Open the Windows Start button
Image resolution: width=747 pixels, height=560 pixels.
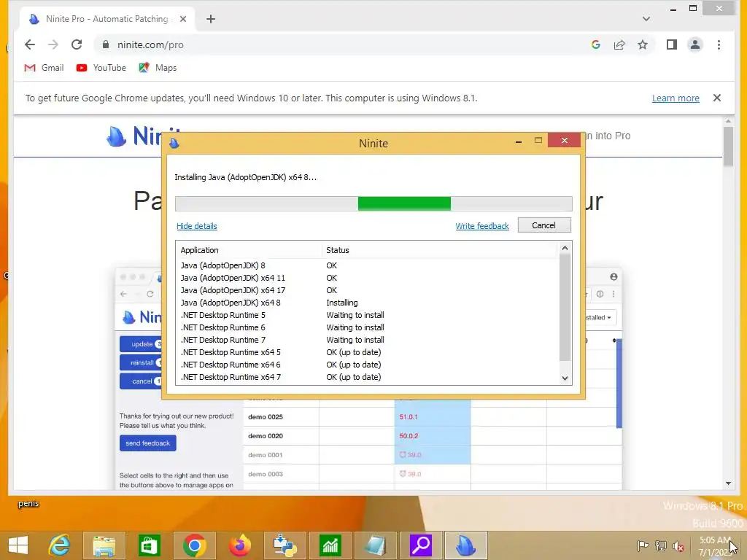(18, 545)
